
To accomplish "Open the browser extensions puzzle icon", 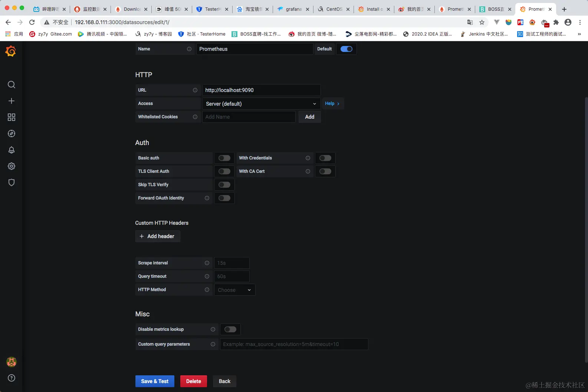I will click(556, 22).
